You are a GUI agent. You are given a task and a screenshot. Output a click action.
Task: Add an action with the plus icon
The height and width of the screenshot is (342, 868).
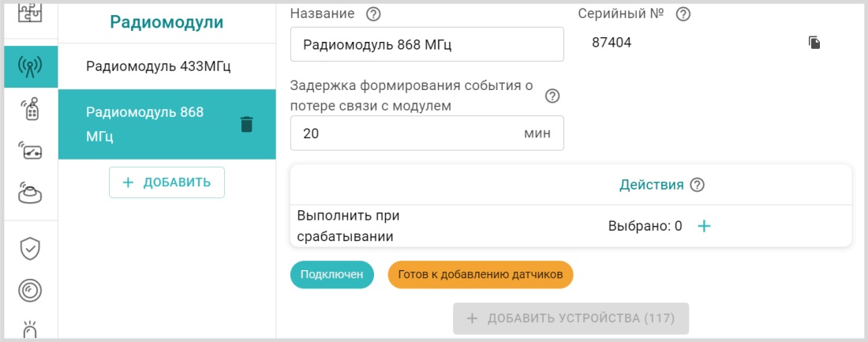tap(704, 226)
